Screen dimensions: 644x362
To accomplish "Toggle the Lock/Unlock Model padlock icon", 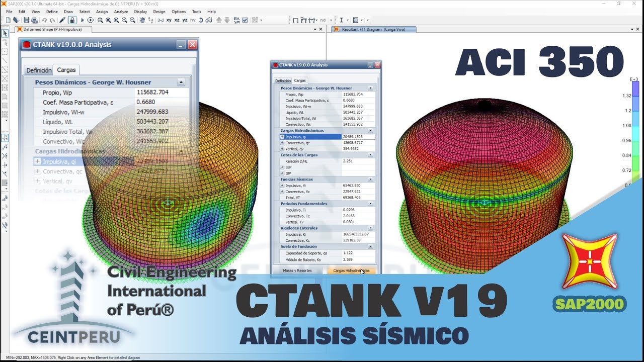I will [72, 20].
